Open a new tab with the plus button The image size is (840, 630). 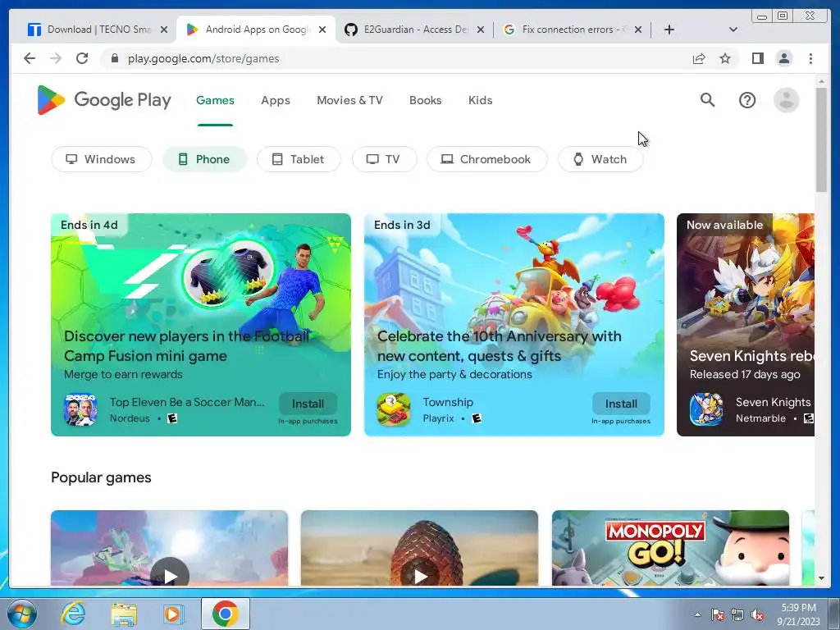tap(669, 30)
